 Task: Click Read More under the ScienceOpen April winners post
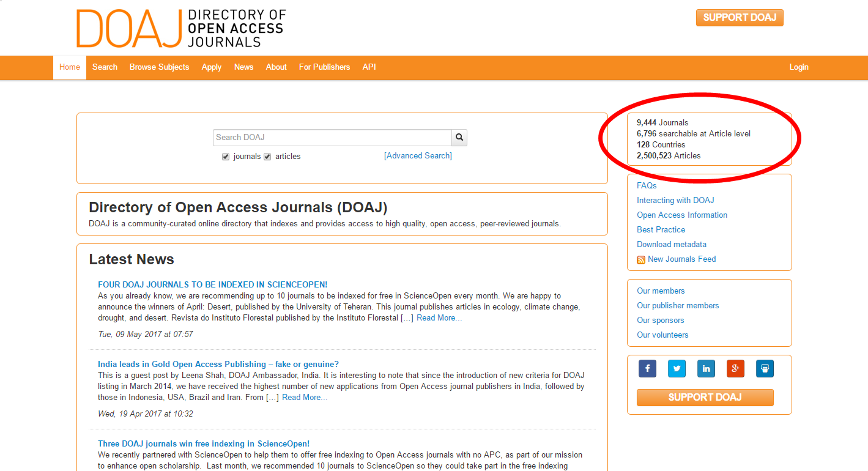[439, 318]
